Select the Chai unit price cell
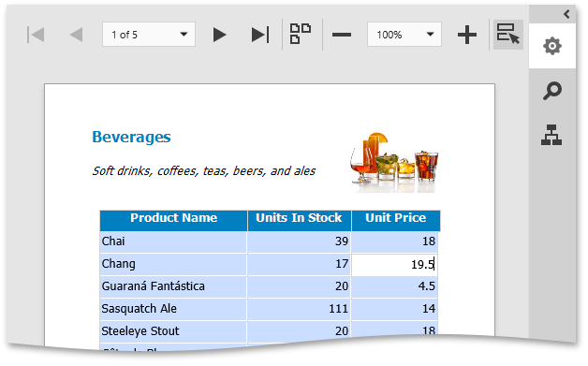Screen dimensions: 588x366 point(394,242)
